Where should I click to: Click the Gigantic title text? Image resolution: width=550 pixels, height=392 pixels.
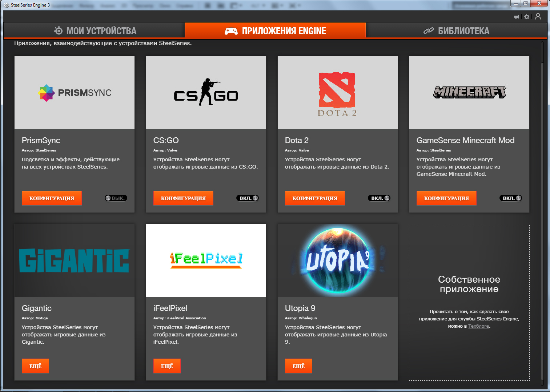(x=37, y=308)
